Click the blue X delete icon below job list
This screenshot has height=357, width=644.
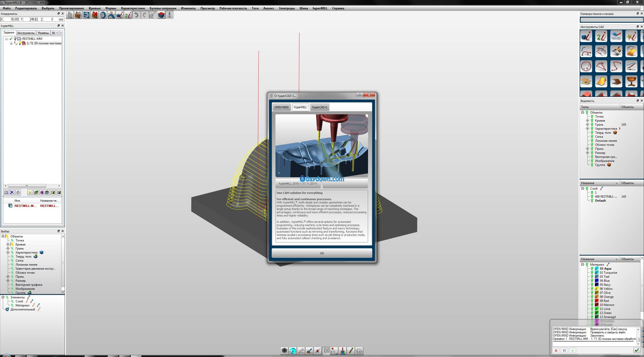click(x=12, y=192)
